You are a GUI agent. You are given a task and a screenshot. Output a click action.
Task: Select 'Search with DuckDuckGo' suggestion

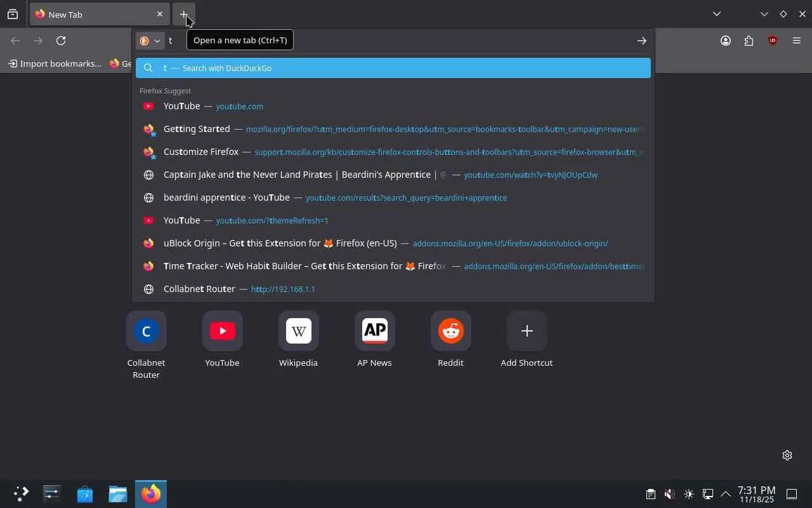393,68
